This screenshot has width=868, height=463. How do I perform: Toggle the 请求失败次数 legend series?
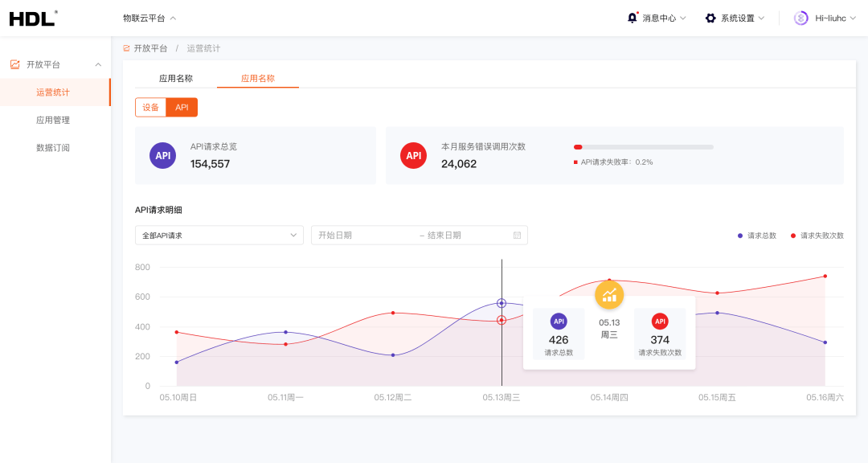pos(817,236)
